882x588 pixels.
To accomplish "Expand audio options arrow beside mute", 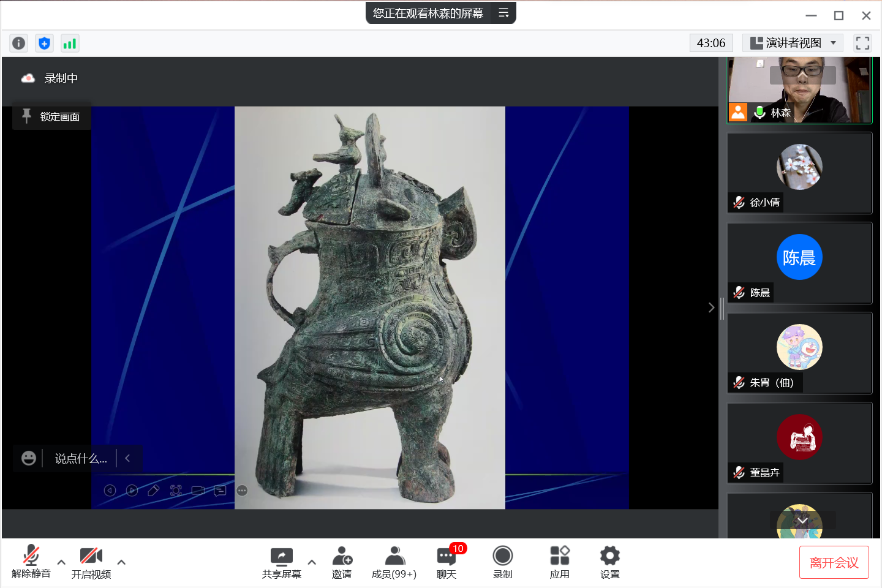I will (61, 562).
